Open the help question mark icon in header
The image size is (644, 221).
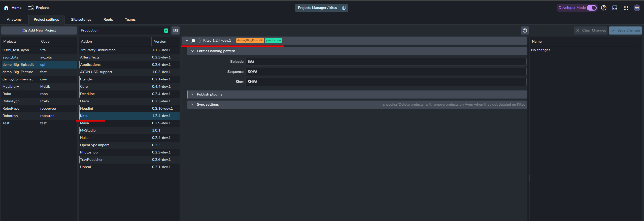604,8
